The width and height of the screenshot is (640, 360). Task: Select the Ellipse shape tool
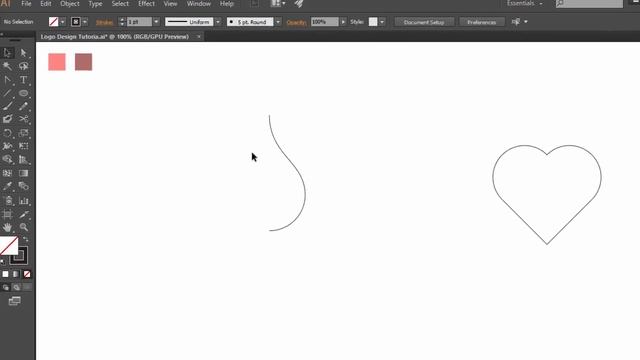(x=23, y=93)
